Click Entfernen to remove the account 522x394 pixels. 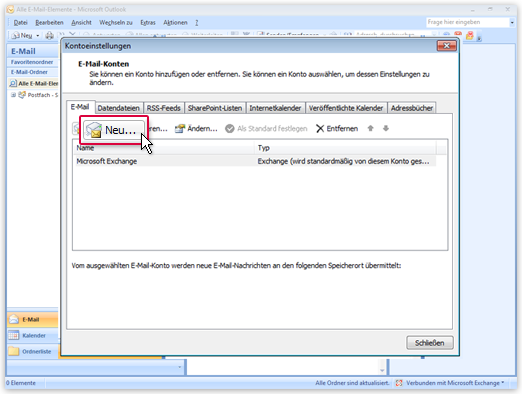click(337, 128)
